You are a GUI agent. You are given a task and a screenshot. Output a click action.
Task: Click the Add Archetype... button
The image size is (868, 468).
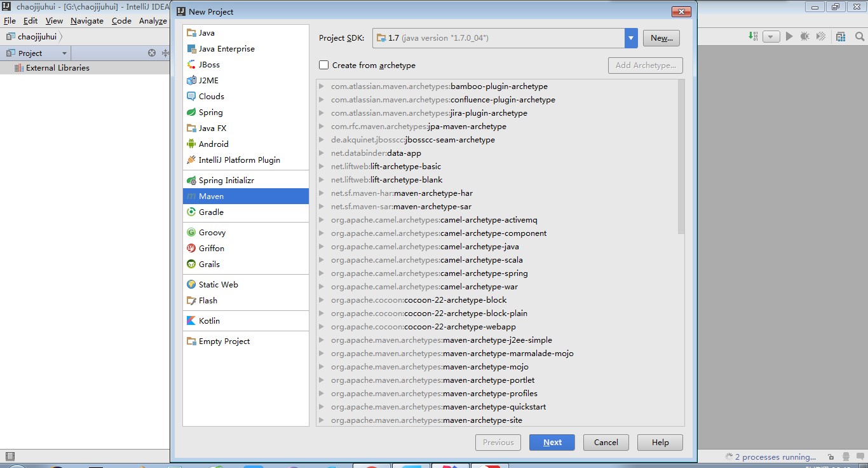pyautogui.click(x=646, y=65)
